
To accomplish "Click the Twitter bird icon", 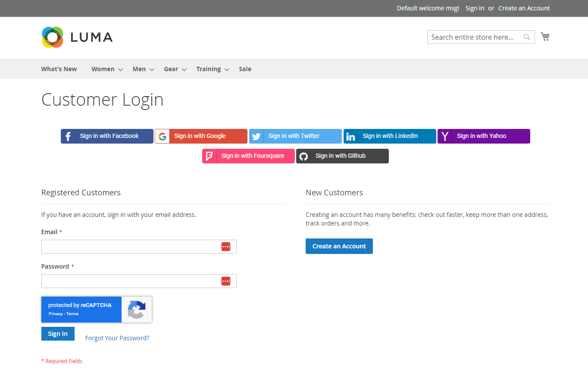I will click(256, 136).
